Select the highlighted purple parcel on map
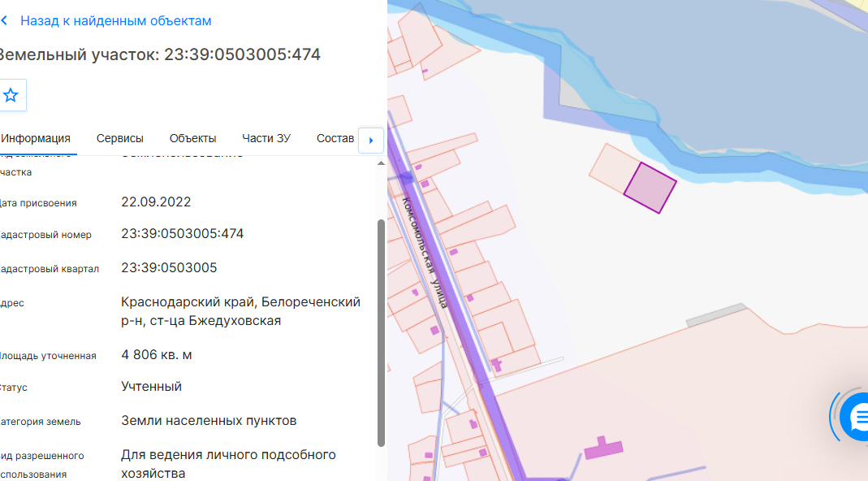Image resolution: width=868 pixels, height=481 pixels. [650, 188]
